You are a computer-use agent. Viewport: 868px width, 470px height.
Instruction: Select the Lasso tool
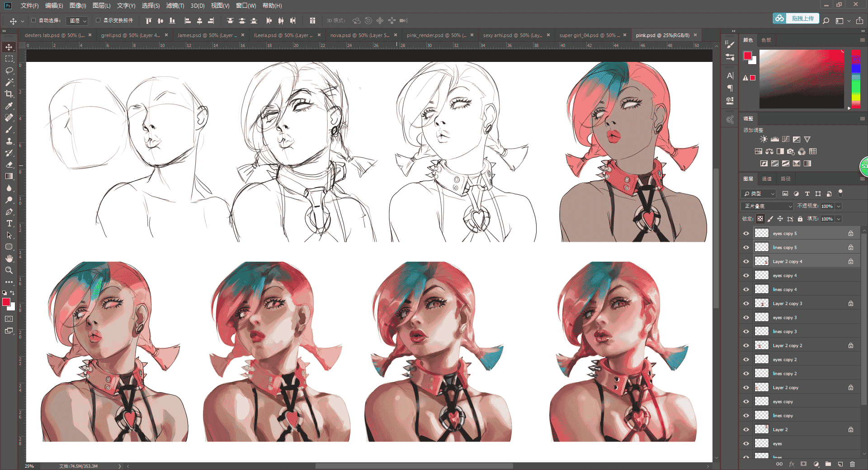tap(9, 70)
